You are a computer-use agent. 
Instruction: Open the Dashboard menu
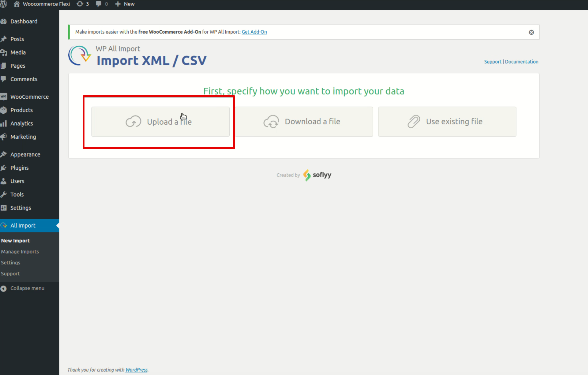[x=24, y=21]
